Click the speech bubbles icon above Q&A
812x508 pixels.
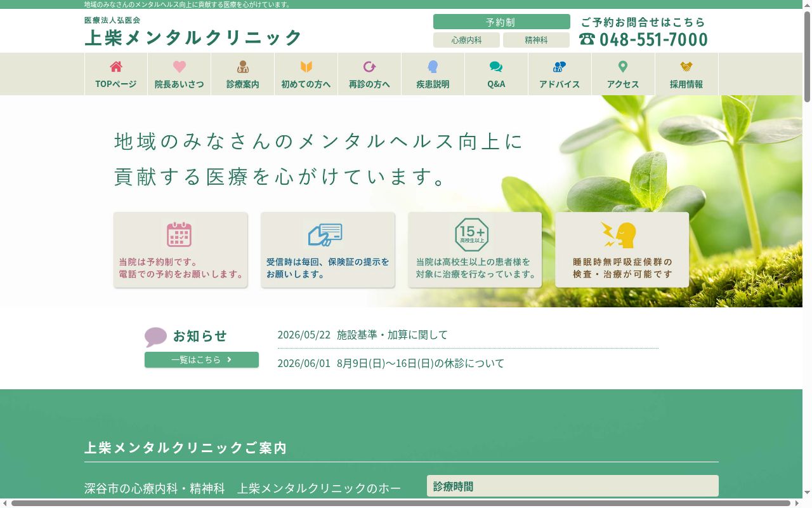[x=496, y=67]
